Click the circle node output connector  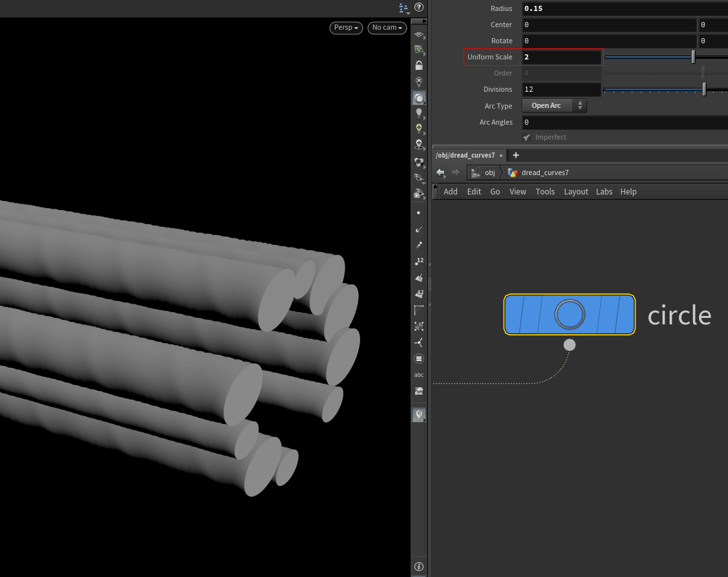point(569,345)
